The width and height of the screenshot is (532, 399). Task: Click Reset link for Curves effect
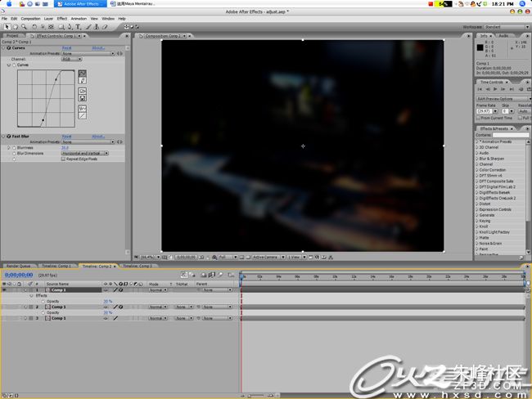coord(67,48)
